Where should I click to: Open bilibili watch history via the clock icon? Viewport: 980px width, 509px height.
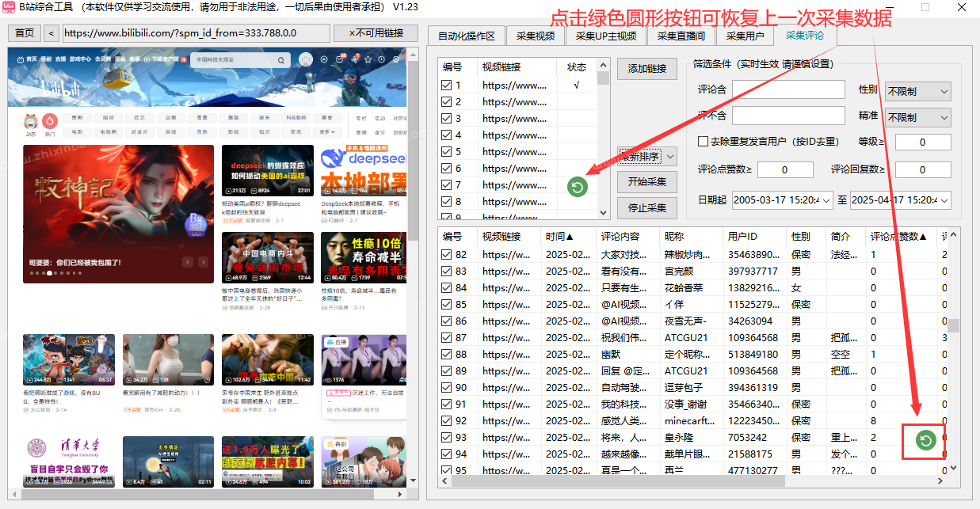click(381, 59)
